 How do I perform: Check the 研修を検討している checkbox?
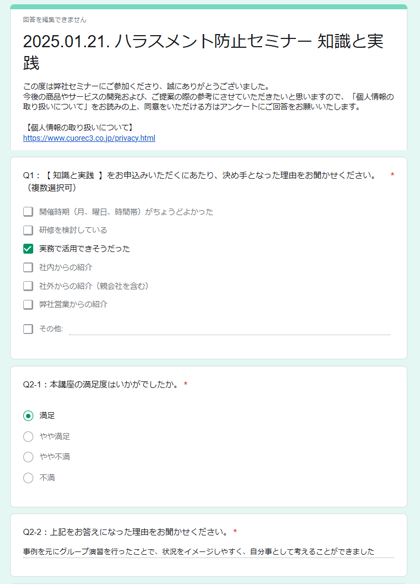(28, 230)
